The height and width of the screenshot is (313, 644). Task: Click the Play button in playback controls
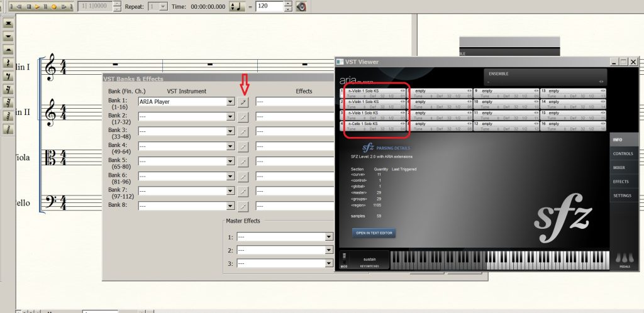coord(37,6)
